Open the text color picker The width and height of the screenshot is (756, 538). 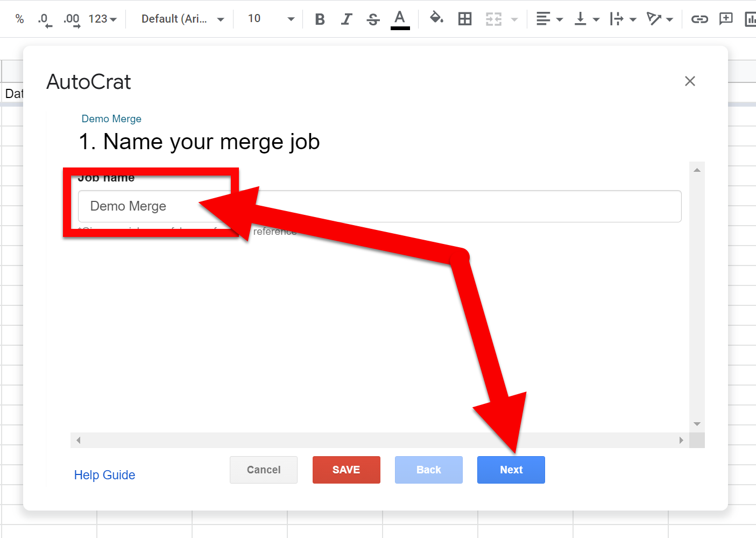pos(400,19)
